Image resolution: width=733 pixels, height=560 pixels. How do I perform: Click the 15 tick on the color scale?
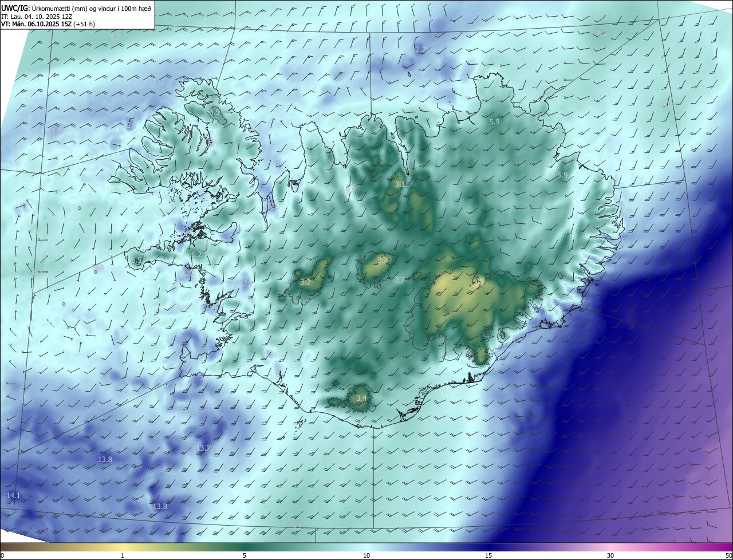coord(488,555)
